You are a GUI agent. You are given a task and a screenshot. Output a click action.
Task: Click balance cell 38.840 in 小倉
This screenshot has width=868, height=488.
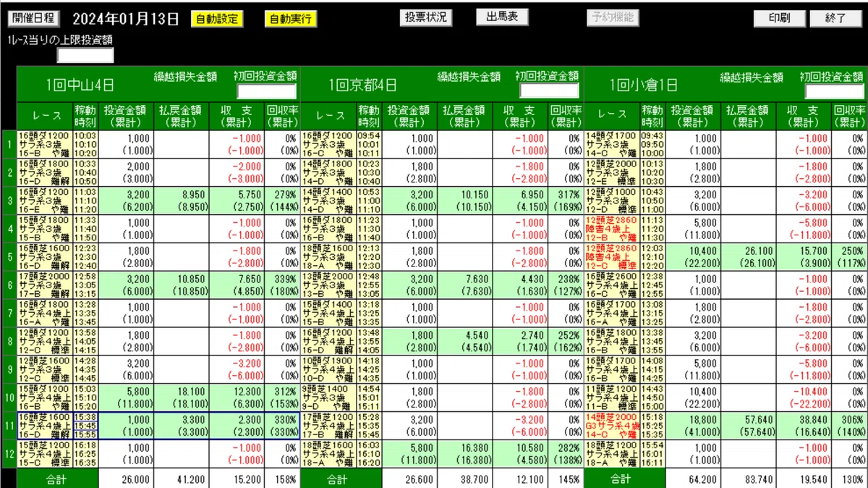pyautogui.click(x=805, y=426)
